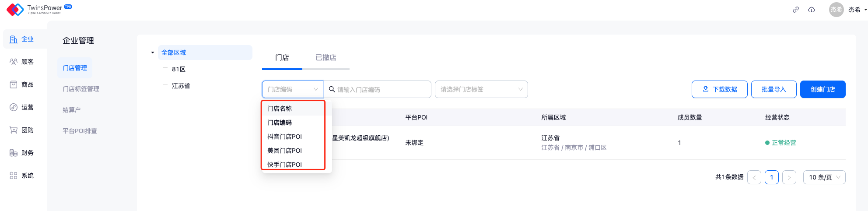Viewport: 868px width, 211px height.
Task: Collapse the 全部区域 tree node
Action: (153, 53)
